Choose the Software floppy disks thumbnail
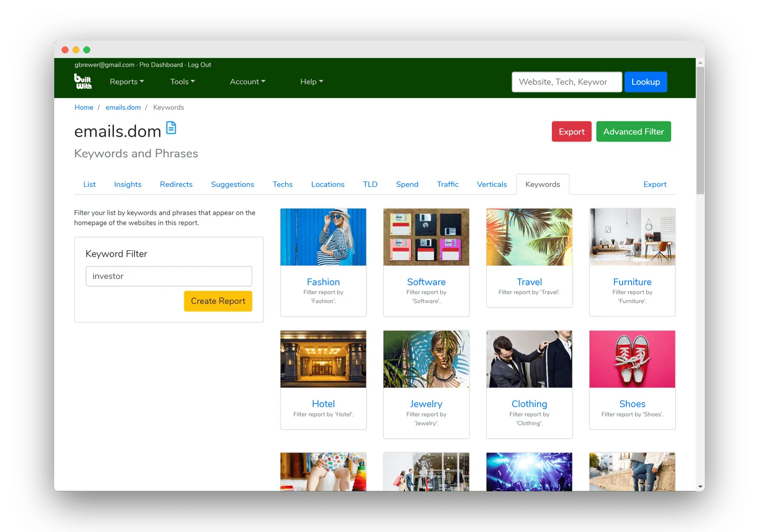The width and height of the screenshot is (759, 532). (426, 237)
